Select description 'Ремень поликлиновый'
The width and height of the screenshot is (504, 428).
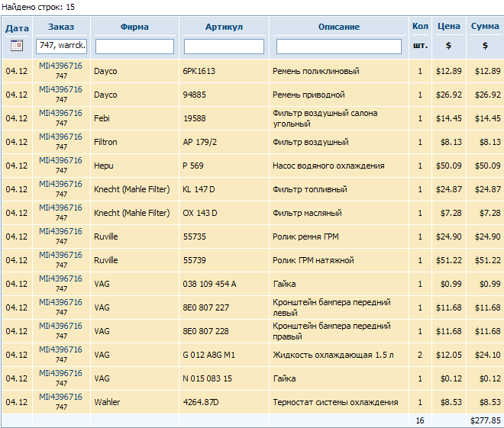[316, 71]
